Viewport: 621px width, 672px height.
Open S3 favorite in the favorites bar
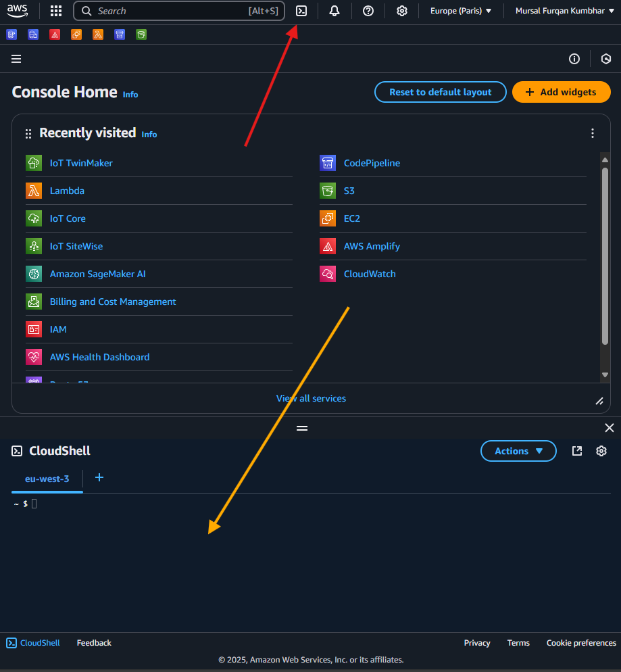(x=141, y=34)
